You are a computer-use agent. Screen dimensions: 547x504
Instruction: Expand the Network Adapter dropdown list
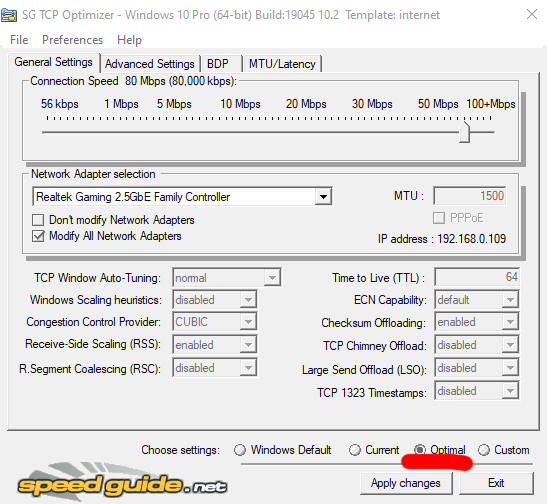pos(323,197)
